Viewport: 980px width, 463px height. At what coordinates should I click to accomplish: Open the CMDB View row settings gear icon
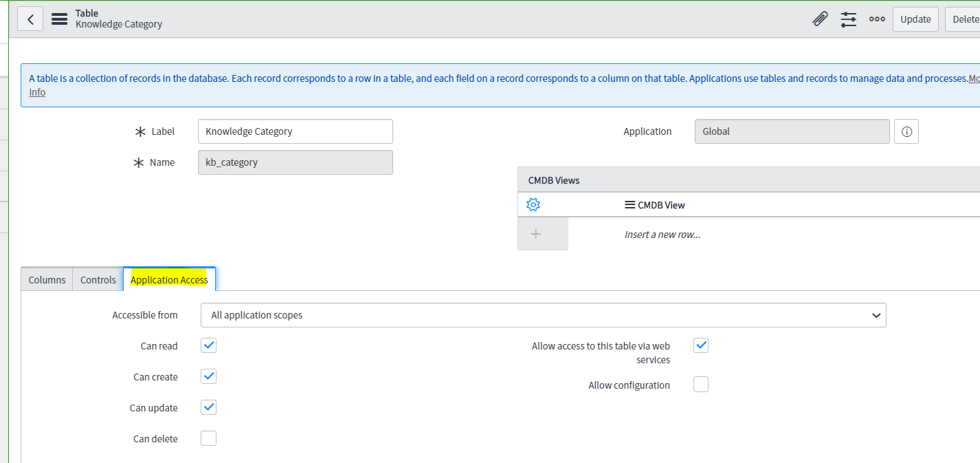532,204
